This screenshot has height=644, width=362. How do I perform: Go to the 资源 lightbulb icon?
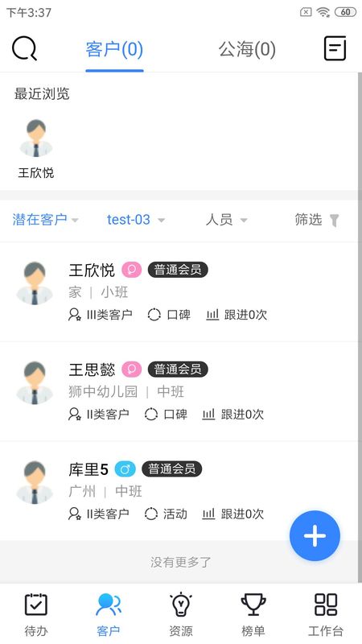(181, 605)
